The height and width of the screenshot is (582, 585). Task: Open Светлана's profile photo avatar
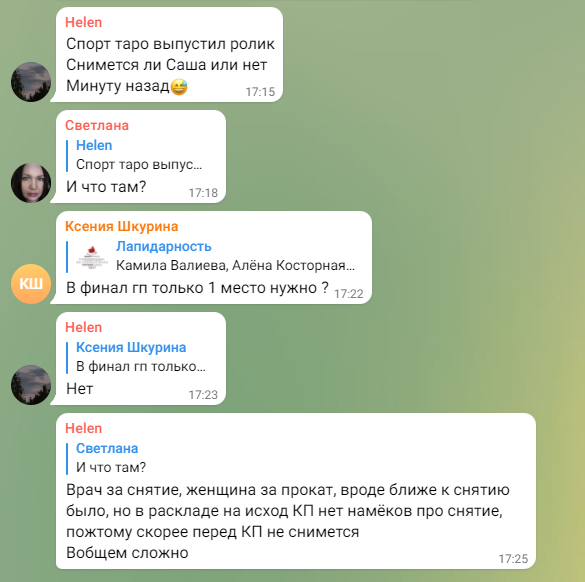[x=31, y=183]
